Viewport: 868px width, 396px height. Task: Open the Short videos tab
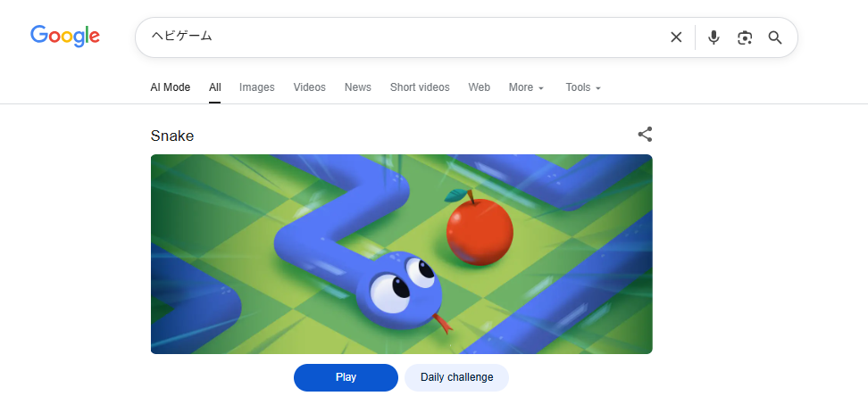click(x=420, y=87)
